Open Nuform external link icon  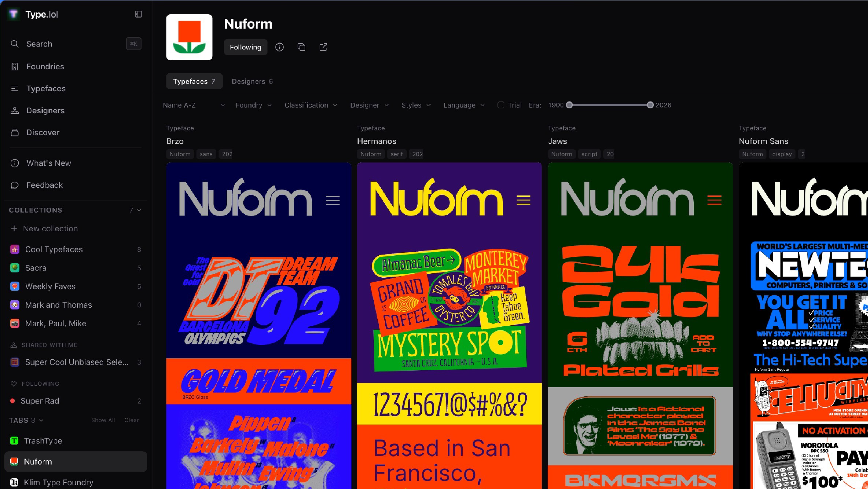point(323,47)
